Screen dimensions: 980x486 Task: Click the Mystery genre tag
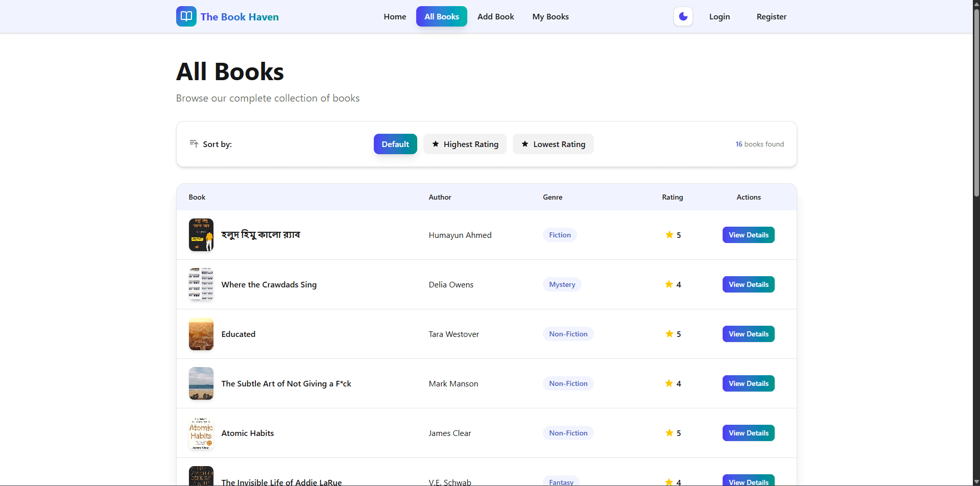[x=562, y=284]
